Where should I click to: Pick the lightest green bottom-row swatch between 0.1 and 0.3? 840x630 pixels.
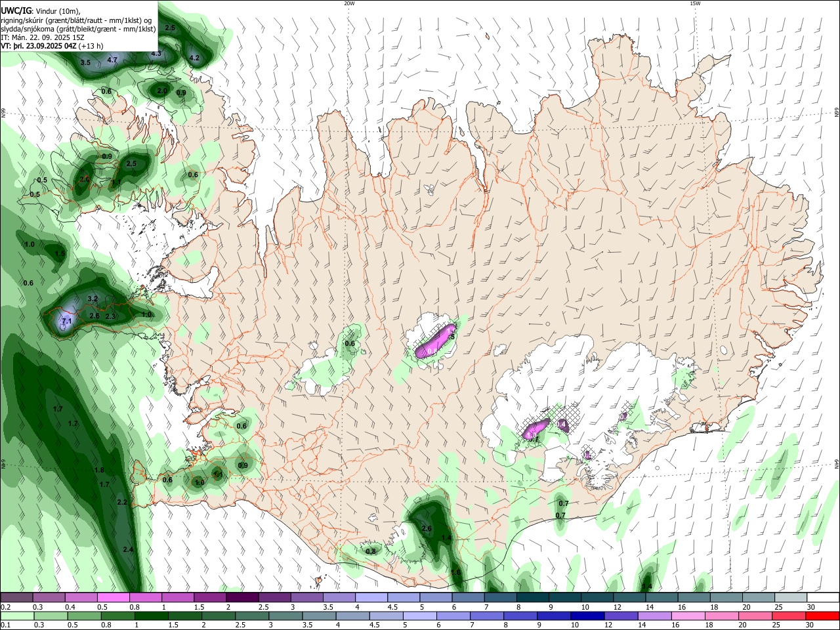click(x=17, y=616)
